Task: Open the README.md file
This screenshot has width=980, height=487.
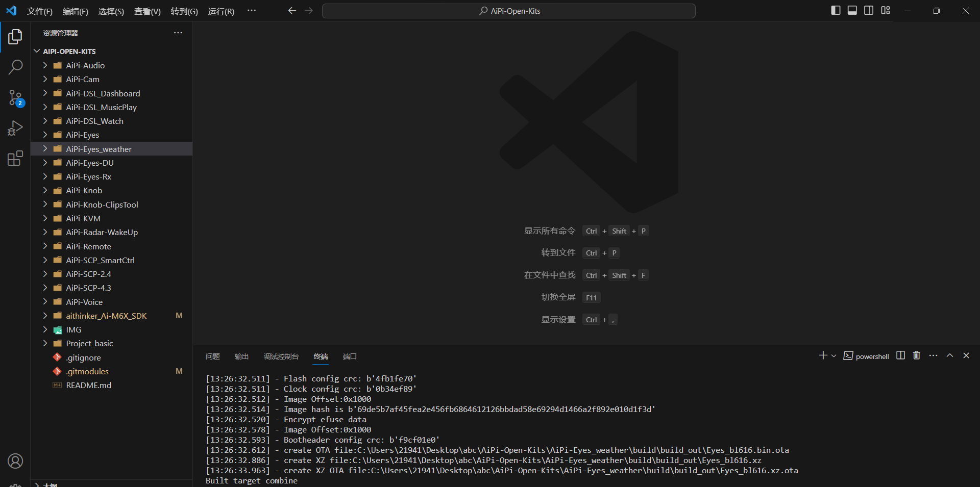Action: pyautogui.click(x=111, y=385)
